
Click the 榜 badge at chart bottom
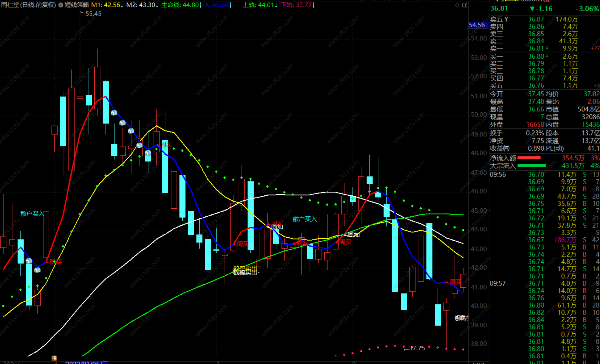click(54, 358)
